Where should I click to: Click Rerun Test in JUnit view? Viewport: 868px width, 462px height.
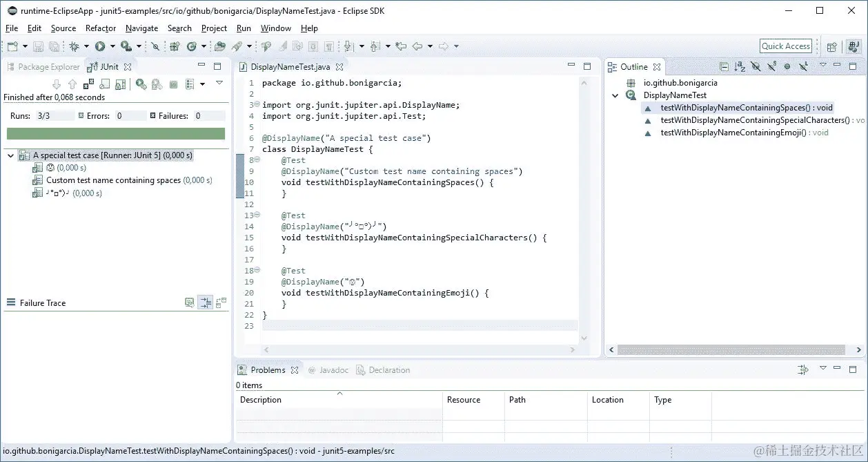[x=141, y=84]
